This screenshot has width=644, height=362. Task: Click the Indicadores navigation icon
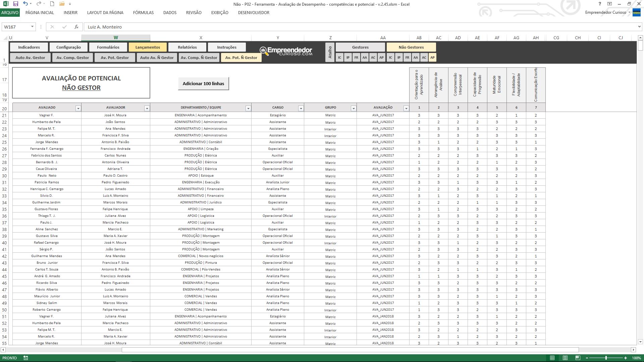tap(29, 47)
